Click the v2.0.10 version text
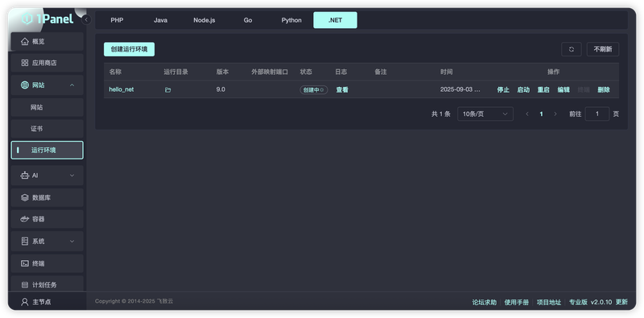This screenshot has width=644, height=318. pyautogui.click(x=601, y=302)
